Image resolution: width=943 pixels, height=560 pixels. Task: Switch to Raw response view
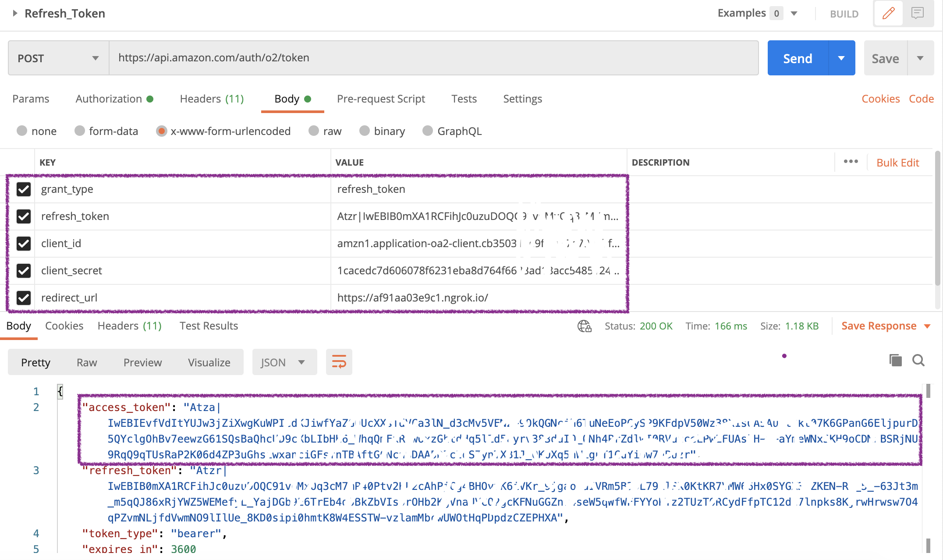coord(87,362)
